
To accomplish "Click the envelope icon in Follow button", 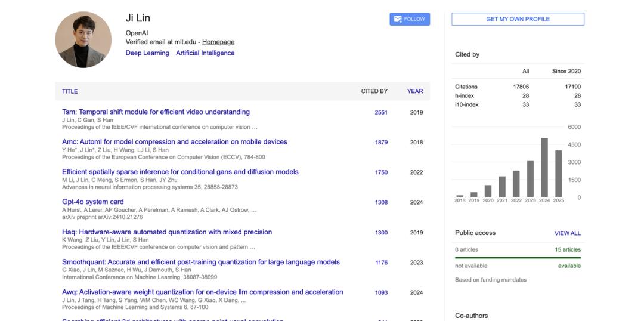I will (x=398, y=19).
